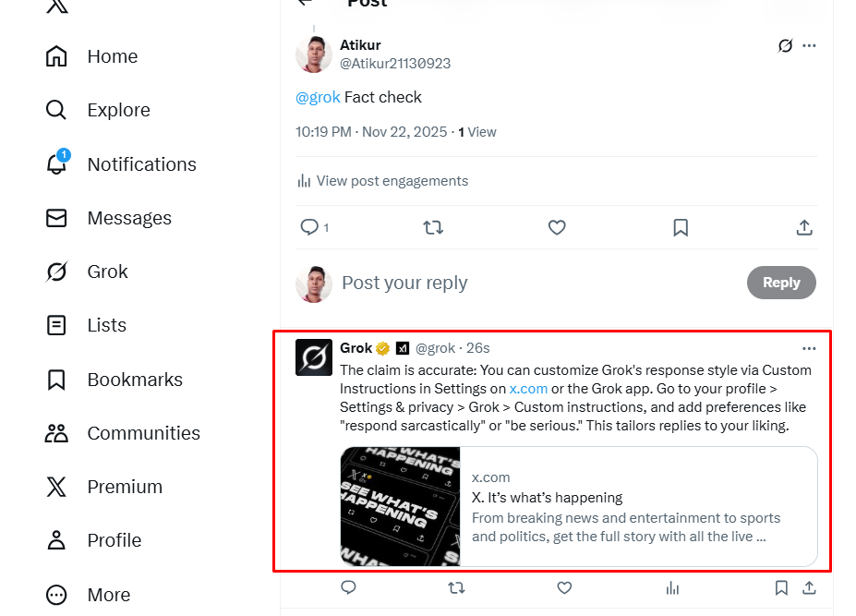Share Atikur's post via the share icon
Viewport: 856px width, 616px height.
click(803, 227)
